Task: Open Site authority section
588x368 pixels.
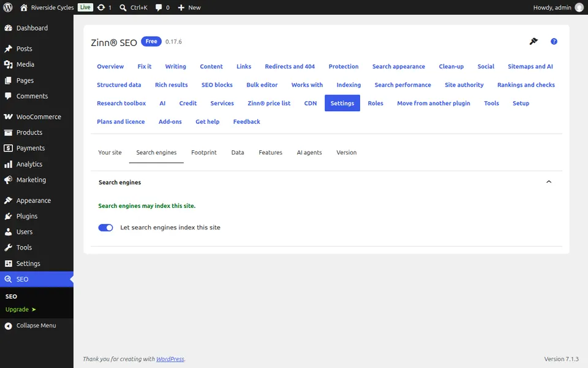Action: pyautogui.click(x=464, y=85)
